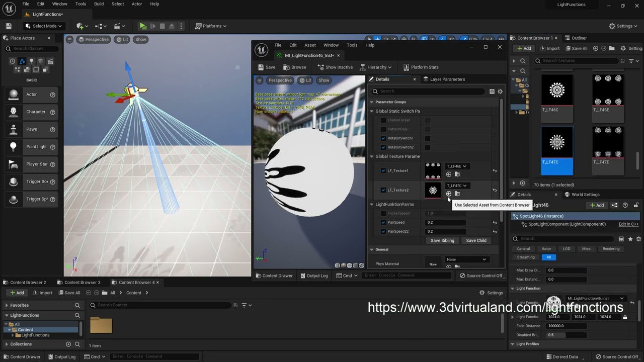Click Browse in the material instance editor
The height and width of the screenshot is (362, 644).
(x=294, y=67)
